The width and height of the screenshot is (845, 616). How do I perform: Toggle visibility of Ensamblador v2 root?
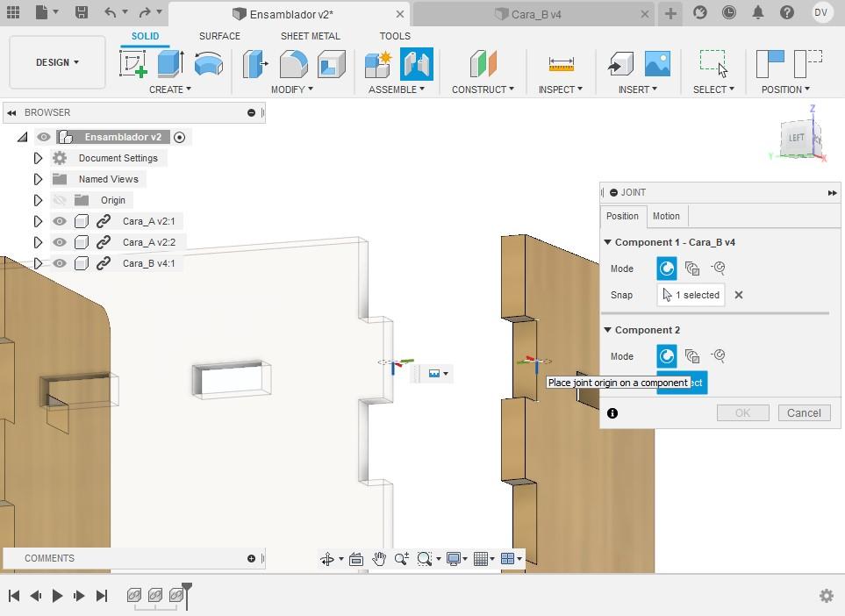[x=44, y=137]
